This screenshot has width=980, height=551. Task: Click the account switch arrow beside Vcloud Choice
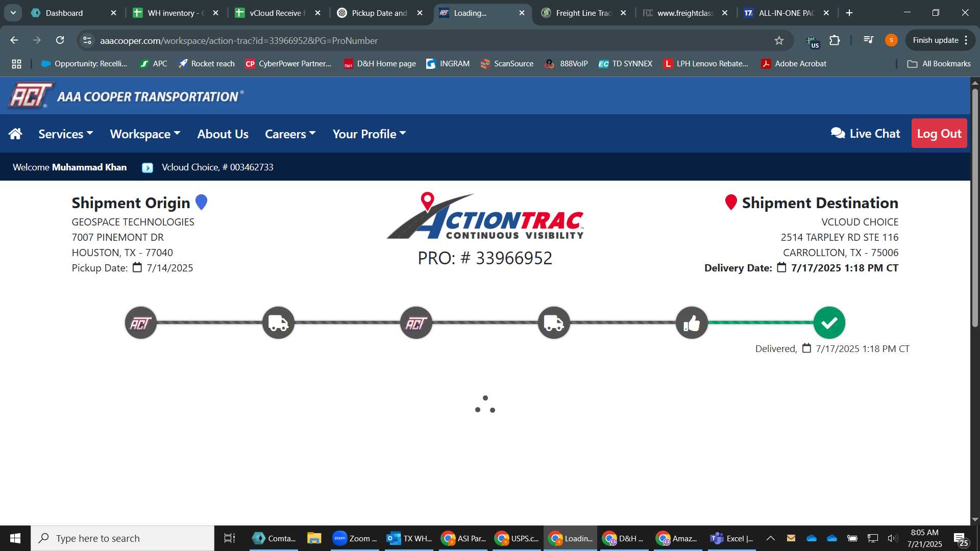pyautogui.click(x=148, y=167)
